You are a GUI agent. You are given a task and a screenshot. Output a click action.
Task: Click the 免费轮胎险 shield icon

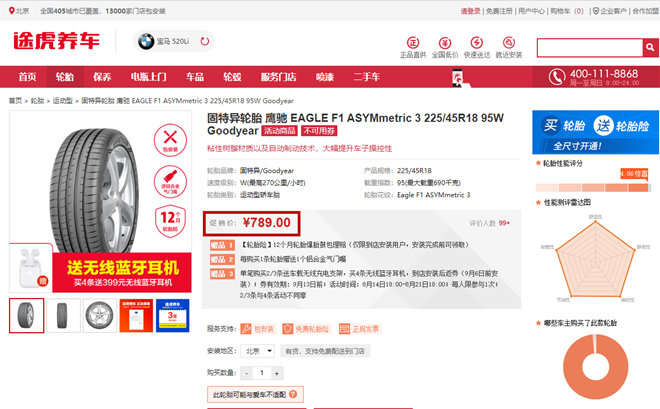tap(287, 329)
